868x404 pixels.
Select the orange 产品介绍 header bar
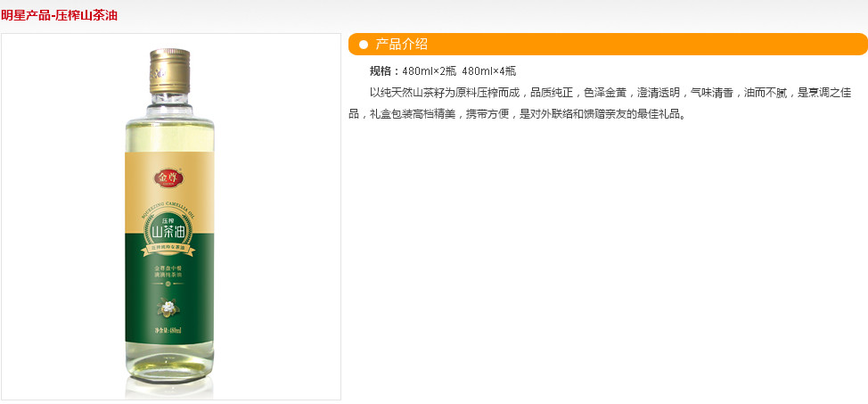point(608,45)
